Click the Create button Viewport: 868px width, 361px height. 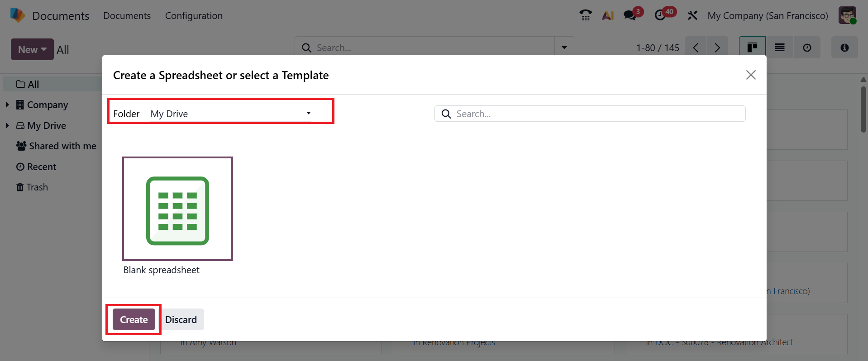tap(134, 319)
